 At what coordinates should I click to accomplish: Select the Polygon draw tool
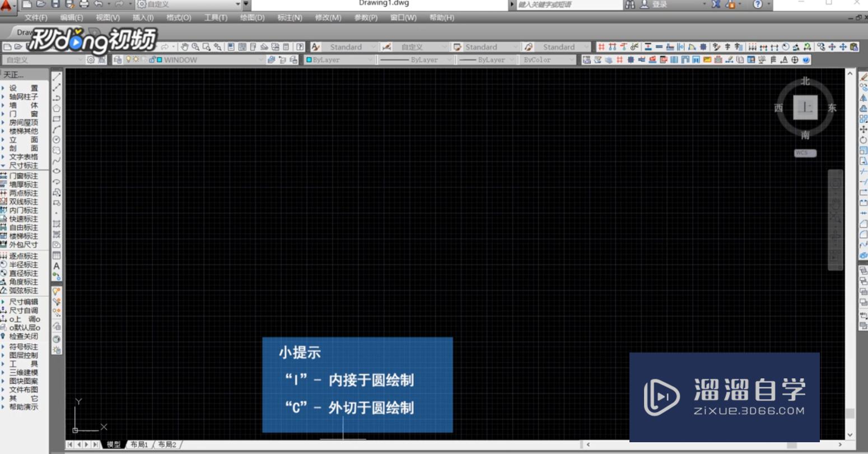click(57, 108)
